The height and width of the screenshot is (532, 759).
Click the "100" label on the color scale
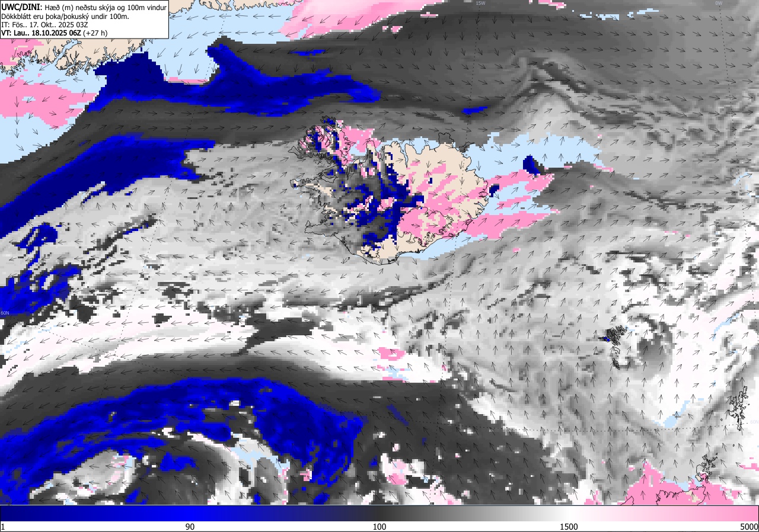(x=379, y=527)
